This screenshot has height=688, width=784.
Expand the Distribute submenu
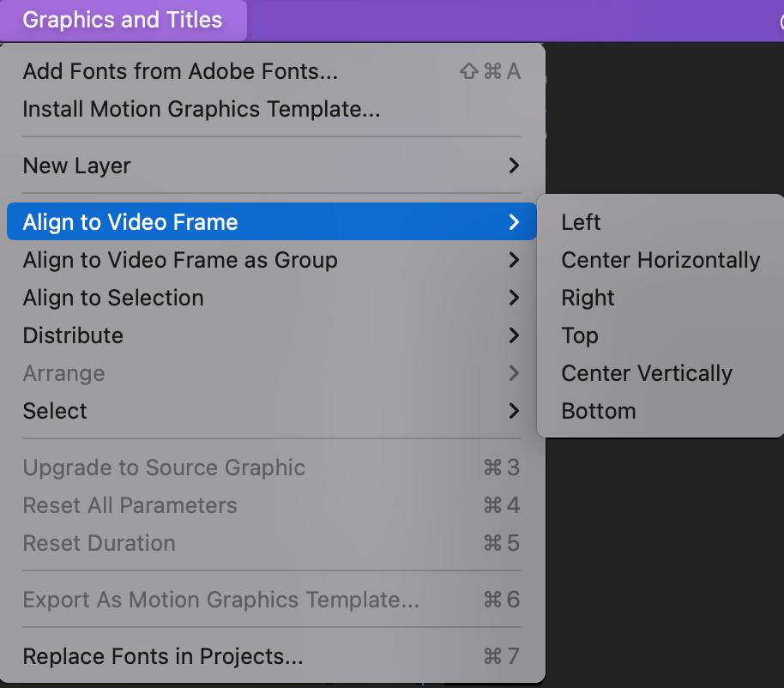coord(73,335)
